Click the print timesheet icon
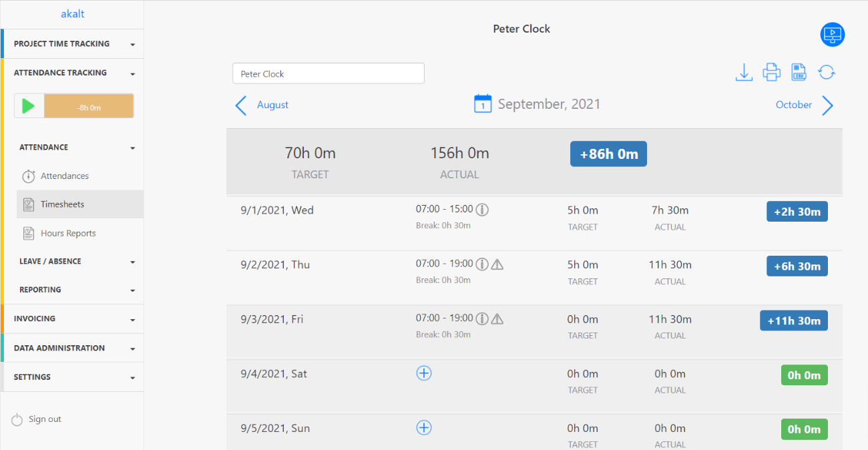Viewport: 868px width, 450px height. pyautogui.click(x=771, y=72)
